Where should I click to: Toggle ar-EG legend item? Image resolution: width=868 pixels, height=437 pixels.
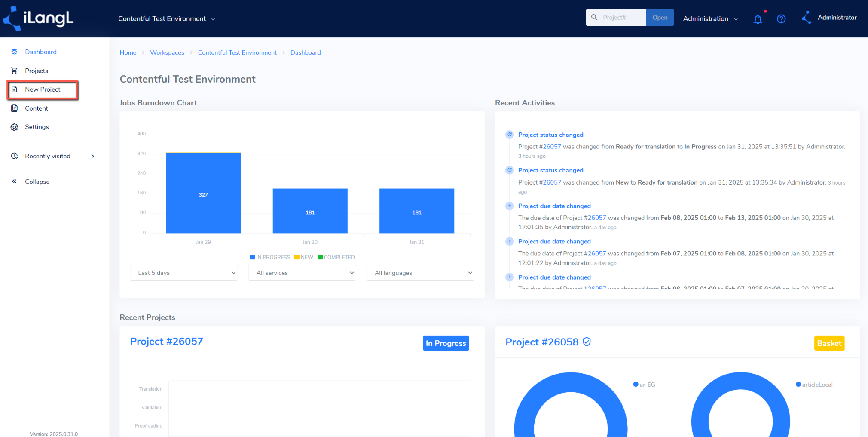[x=644, y=385]
